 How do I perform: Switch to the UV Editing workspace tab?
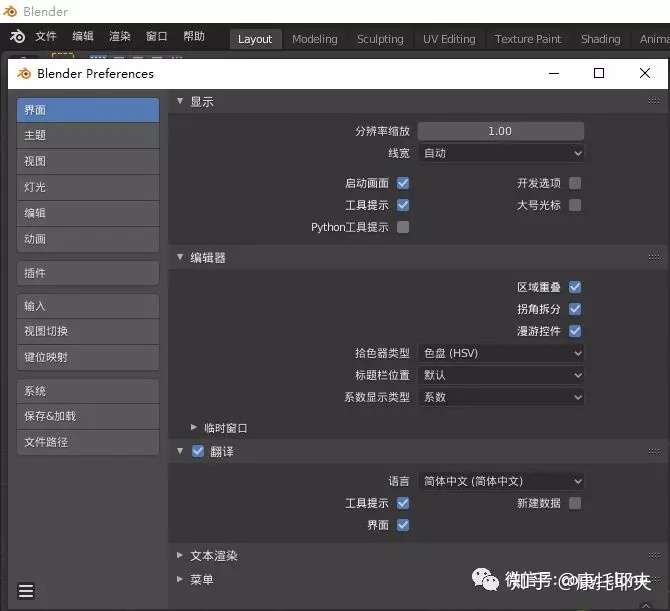coord(449,39)
